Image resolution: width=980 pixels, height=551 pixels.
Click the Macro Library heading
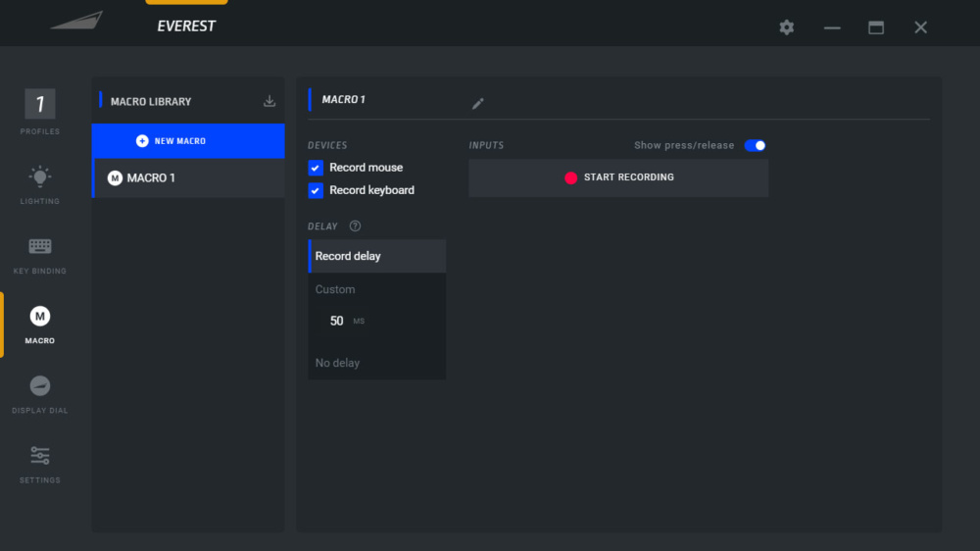tap(151, 101)
